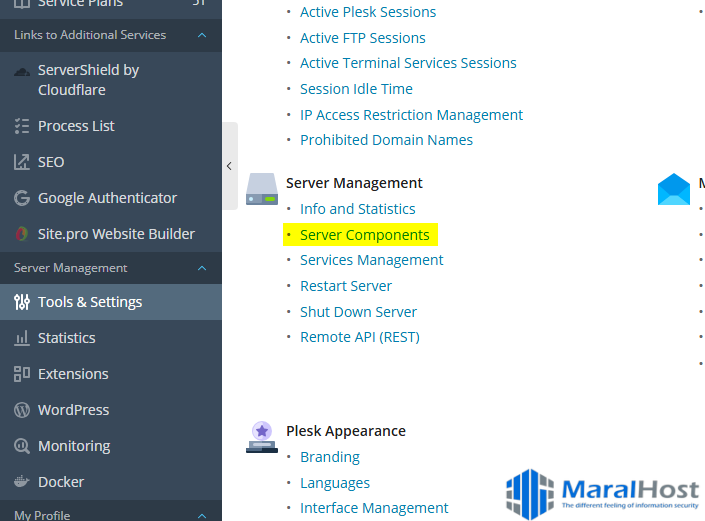Viewport: 705px width, 521px height.
Task: Click the Restart Server link
Action: [346, 286]
